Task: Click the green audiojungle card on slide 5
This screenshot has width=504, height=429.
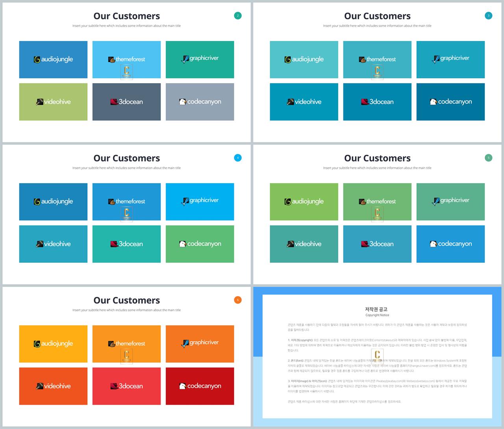Action: pos(304,202)
